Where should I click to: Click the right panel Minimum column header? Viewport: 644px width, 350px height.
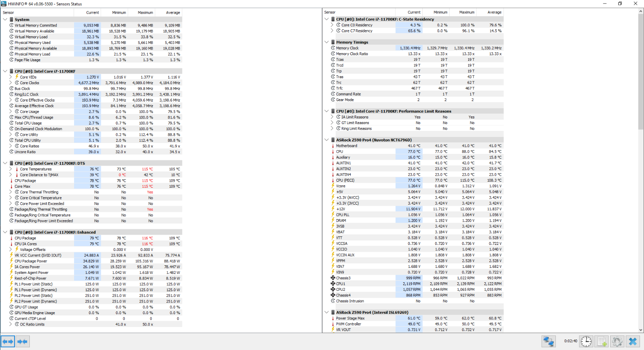(x=436, y=12)
